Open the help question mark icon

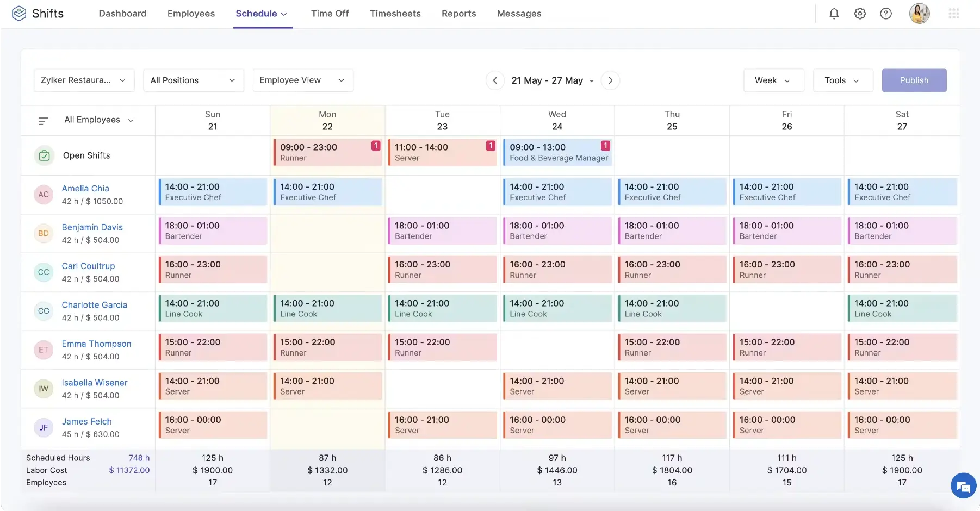pyautogui.click(x=886, y=14)
